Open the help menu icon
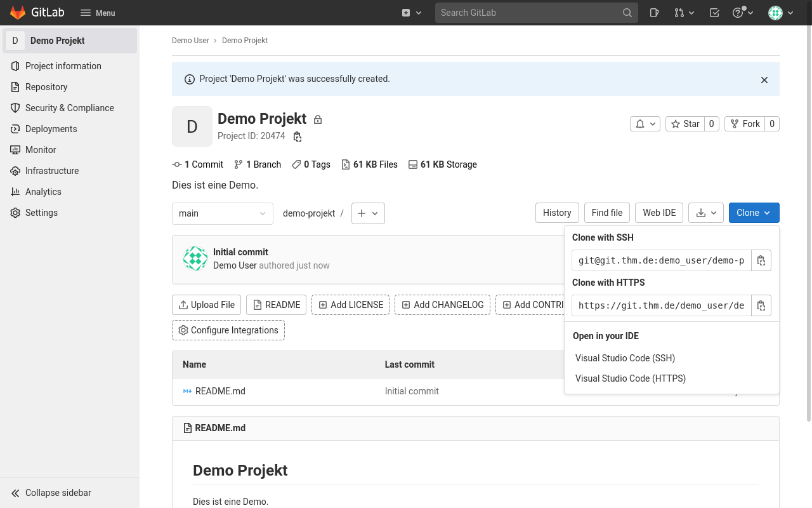Screen dimensions: 812x508 point(742,13)
